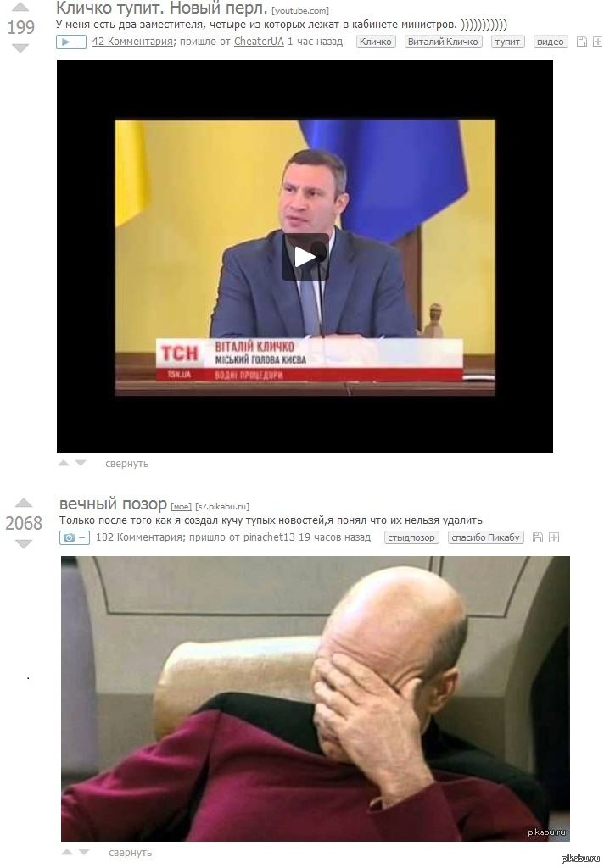
Task: Open the facepalm image thumbnail
Action: tap(316, 698)
